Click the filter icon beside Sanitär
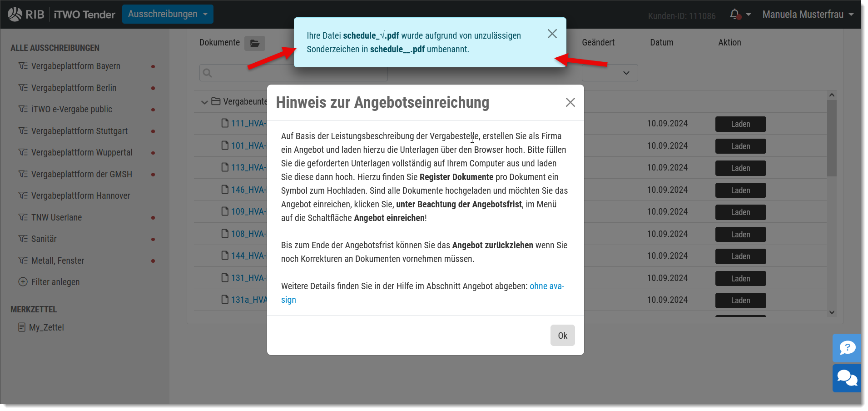The height and width of the screenshot is (411, 868). tap(23, 239)
